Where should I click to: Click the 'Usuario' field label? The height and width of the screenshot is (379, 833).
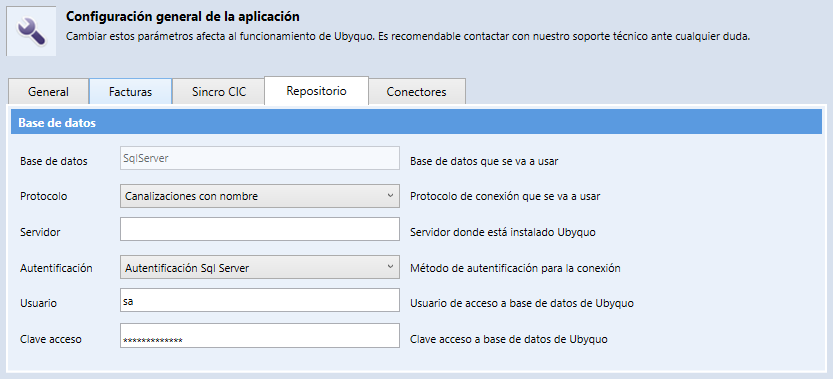pos(38,304)
